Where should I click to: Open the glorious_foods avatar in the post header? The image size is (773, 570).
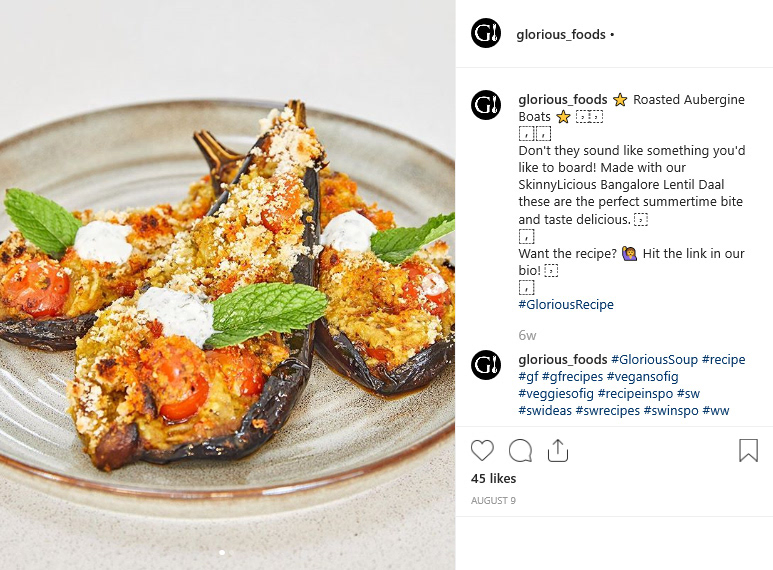[486, 34]
